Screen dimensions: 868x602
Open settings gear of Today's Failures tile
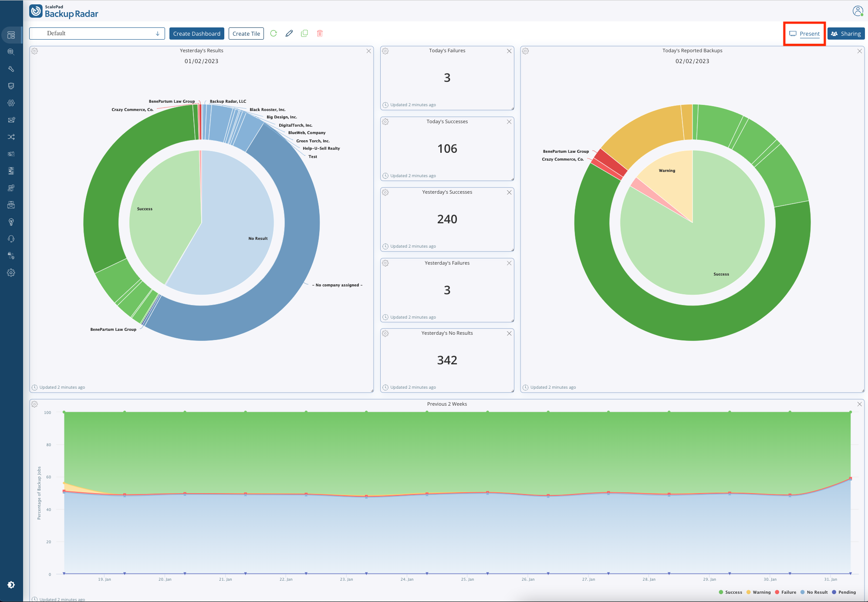point(385,51)
